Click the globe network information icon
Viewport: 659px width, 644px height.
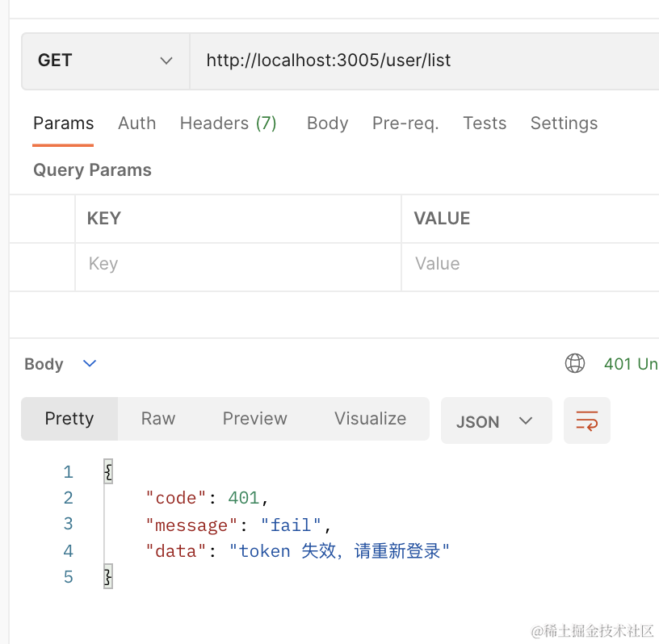[x=574, y=364]
